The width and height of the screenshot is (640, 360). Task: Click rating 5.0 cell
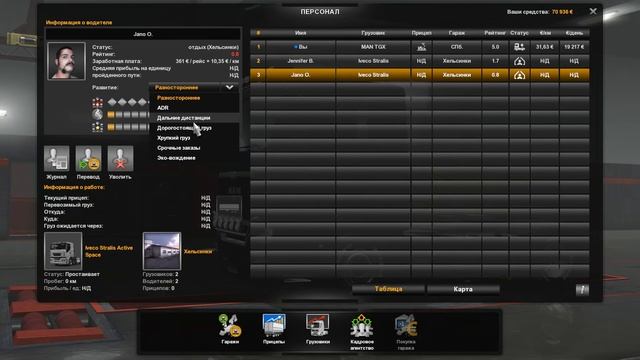tap(495, 47)
